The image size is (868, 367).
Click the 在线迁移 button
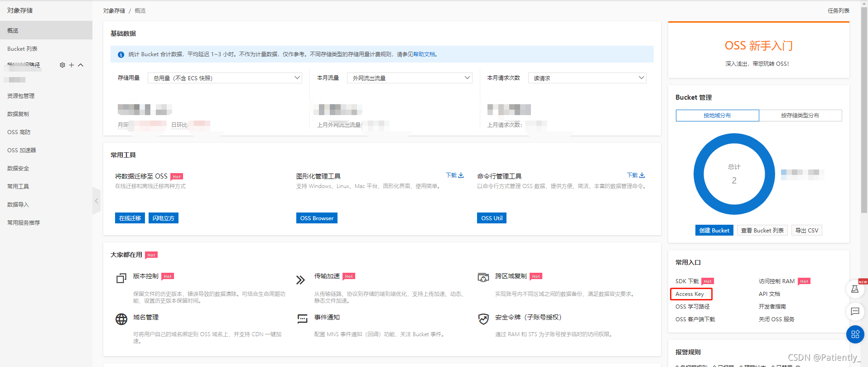pos(130,218)
